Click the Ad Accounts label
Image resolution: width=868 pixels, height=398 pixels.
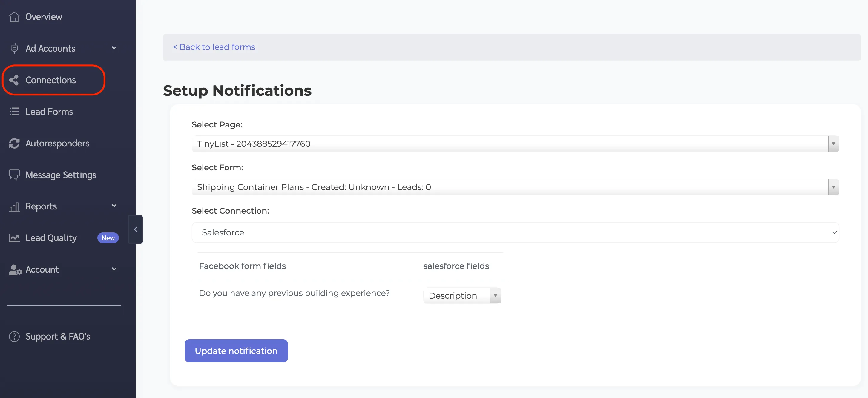[x=50, y=48]
